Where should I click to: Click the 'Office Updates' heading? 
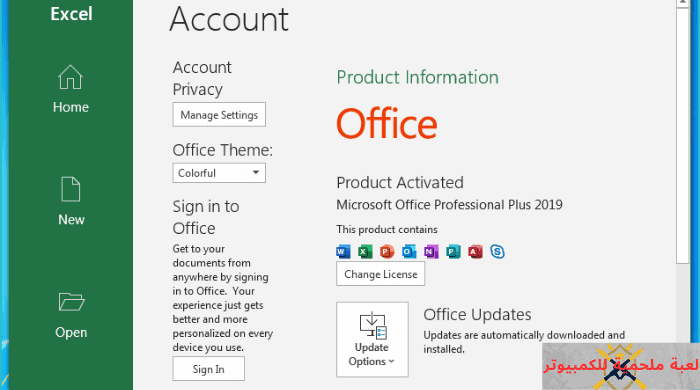coord(477,315)
